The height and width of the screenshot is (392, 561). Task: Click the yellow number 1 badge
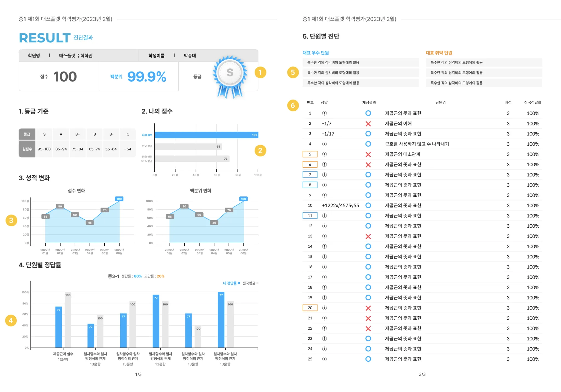[260, 73]
